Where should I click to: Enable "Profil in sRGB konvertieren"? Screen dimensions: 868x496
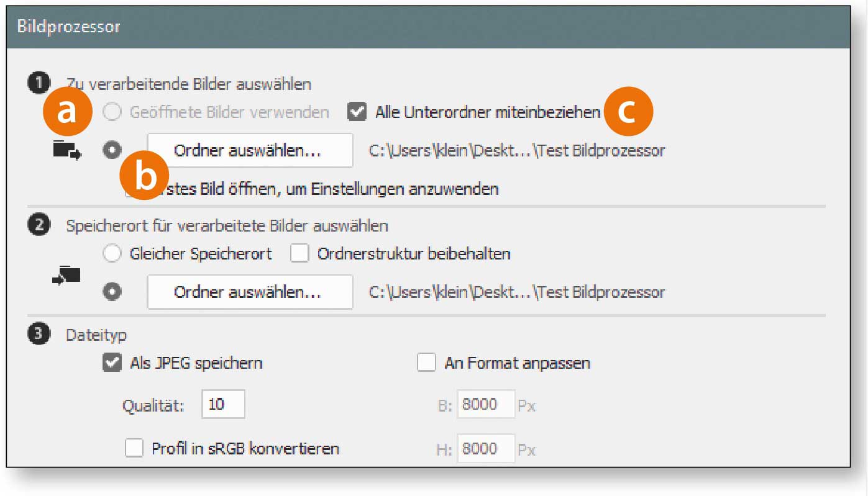tap(134, 448)
